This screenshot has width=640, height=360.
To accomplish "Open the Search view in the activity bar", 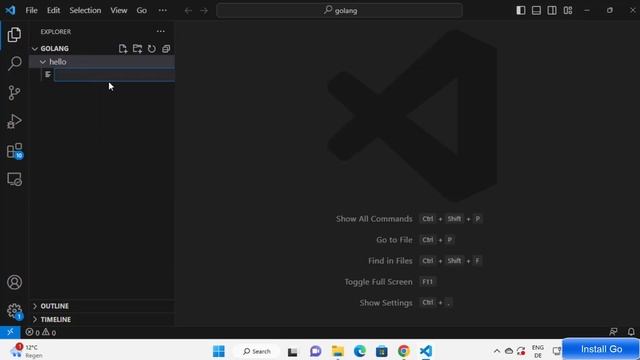I will click(14, 63).
